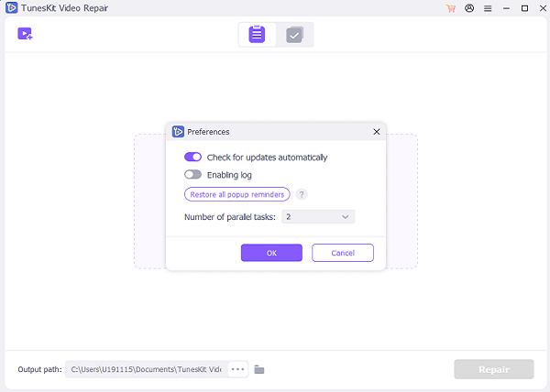Minimize the TunesKit window
This screenshot has height=392, width=550.
click(x=506, y=8)
